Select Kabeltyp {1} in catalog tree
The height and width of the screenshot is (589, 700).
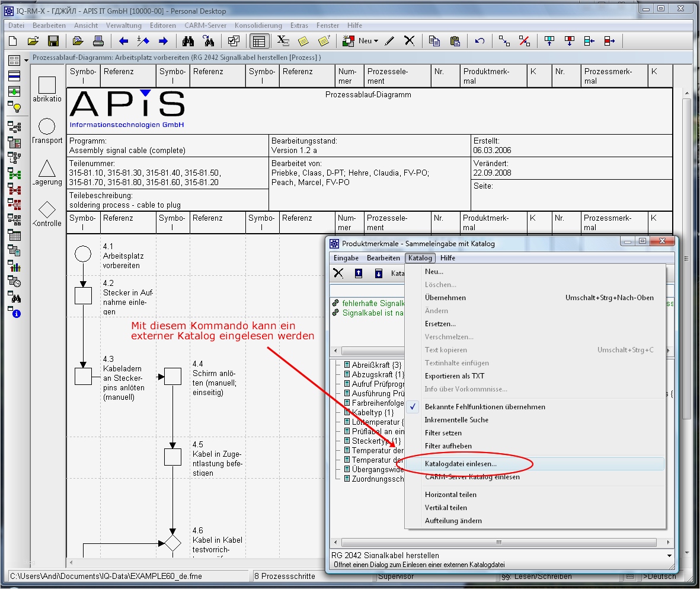click(372, 412)
